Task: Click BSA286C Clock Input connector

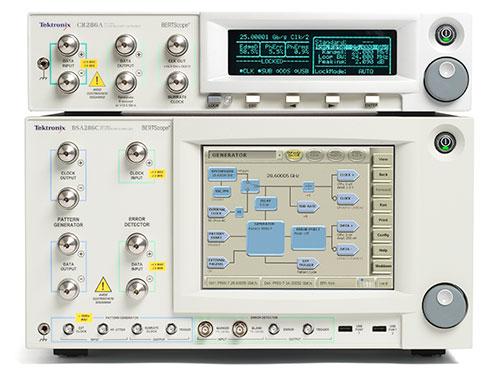Action: point(137,153)
